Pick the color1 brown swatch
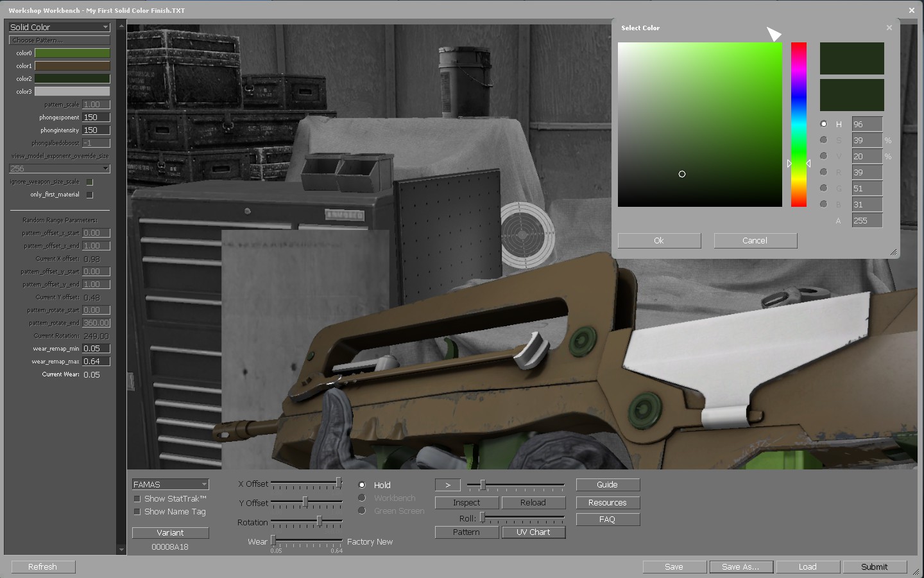 pyautogui.click(x=72, y=66)
